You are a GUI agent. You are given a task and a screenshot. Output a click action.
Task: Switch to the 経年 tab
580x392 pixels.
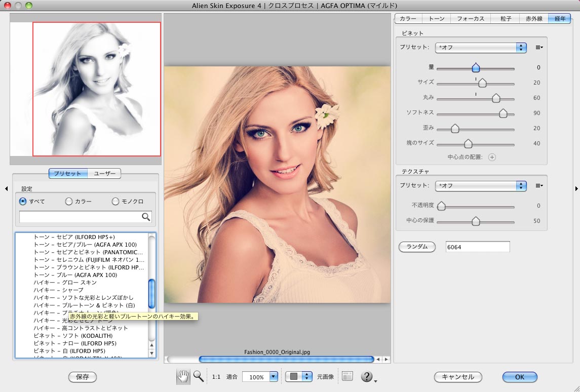point(560,19)
